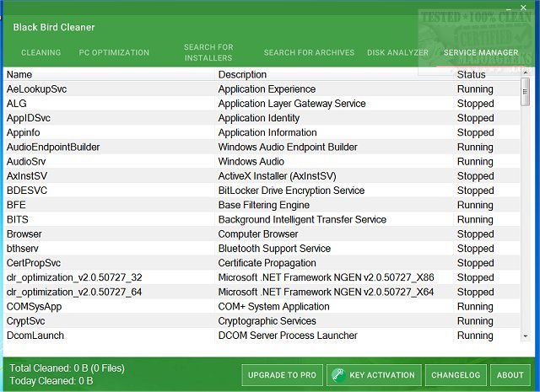Click the Application Information description
Image resolution: width=540 pixels, height=392 pixels.
tap(267, 132)
